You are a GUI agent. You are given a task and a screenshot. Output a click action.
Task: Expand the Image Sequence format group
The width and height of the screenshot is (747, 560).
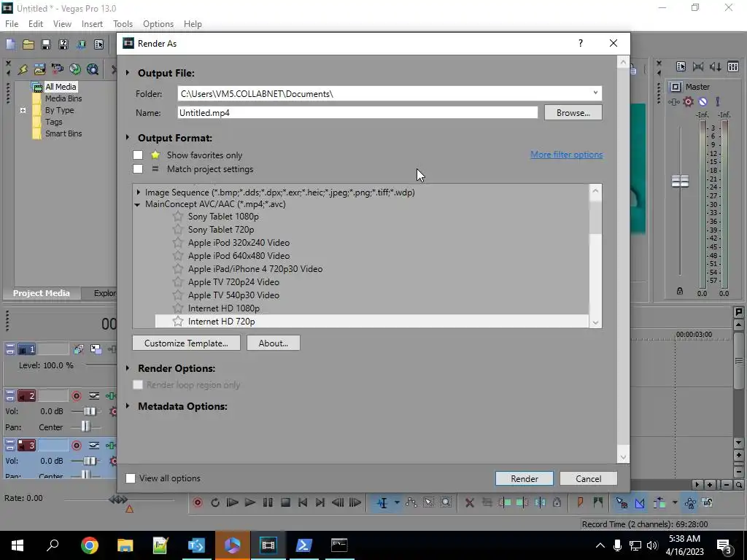(x=138, y=192)
